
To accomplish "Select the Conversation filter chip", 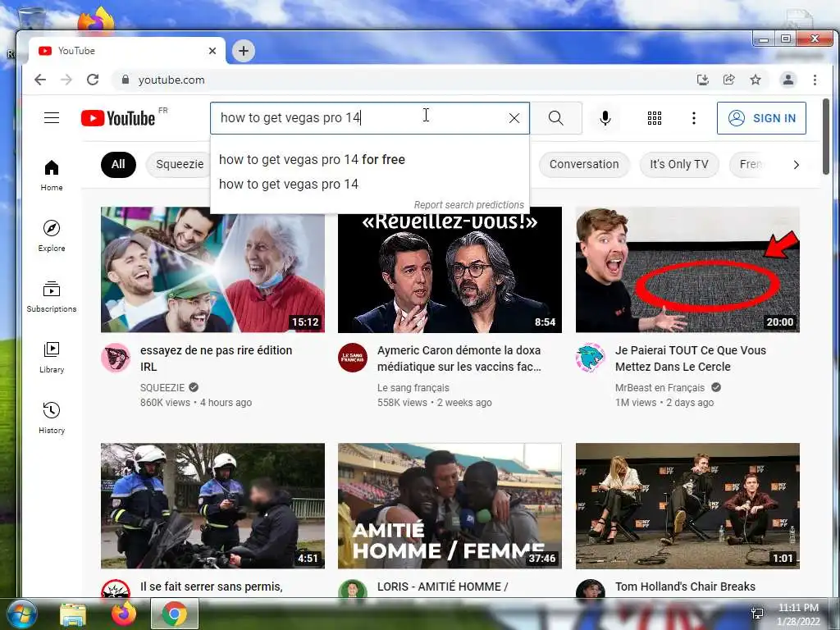I will 584,164.
